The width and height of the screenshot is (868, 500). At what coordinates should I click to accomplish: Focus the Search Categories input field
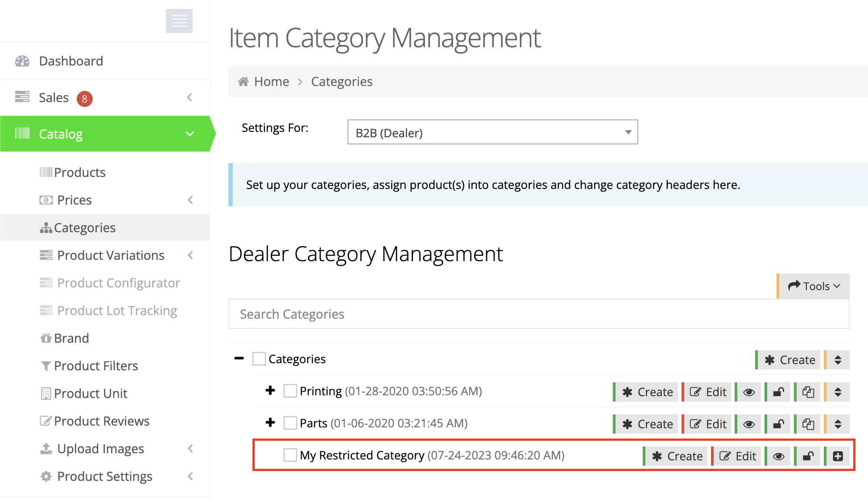(538, 314)
